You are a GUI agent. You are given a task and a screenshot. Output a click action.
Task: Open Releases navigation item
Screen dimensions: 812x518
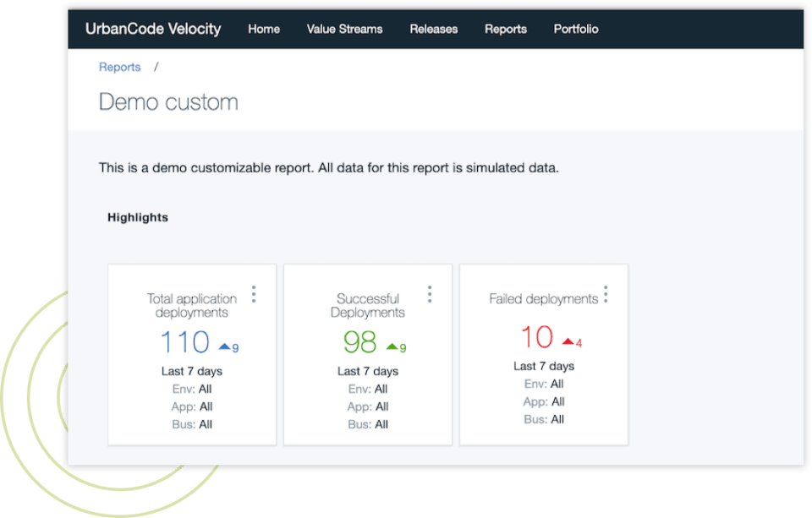click(x=433, y=29)
